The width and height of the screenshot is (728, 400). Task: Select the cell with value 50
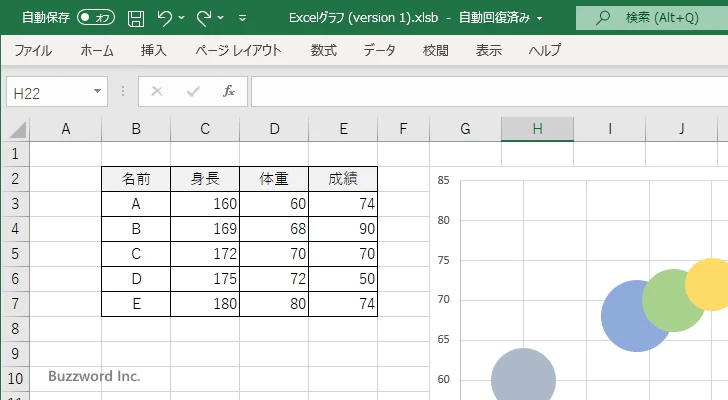click(x=343, y=279)
